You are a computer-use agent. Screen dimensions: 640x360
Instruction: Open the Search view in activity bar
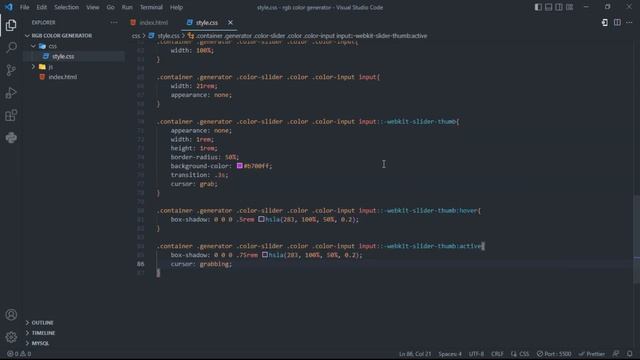(11, 47)
